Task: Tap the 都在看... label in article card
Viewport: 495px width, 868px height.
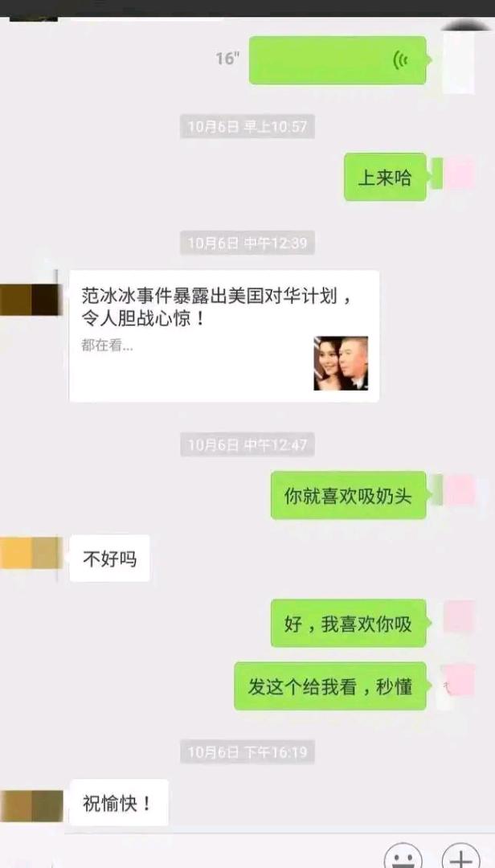Action: pos(107,346)
